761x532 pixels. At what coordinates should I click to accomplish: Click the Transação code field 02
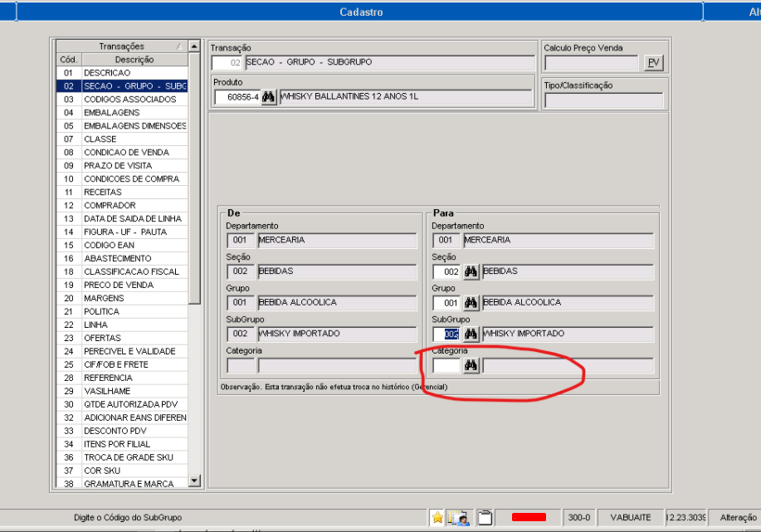(x=227, y=62)
